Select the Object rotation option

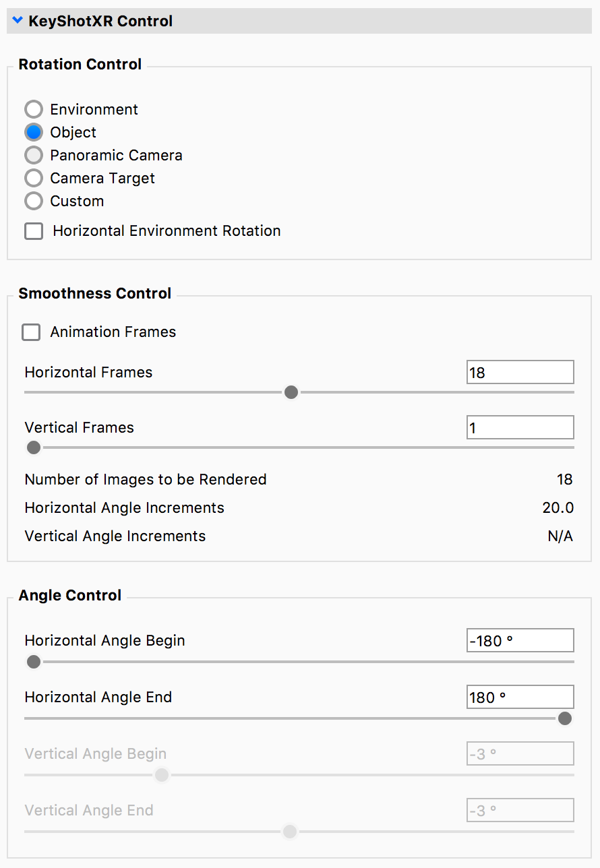[x=34, y=132]
